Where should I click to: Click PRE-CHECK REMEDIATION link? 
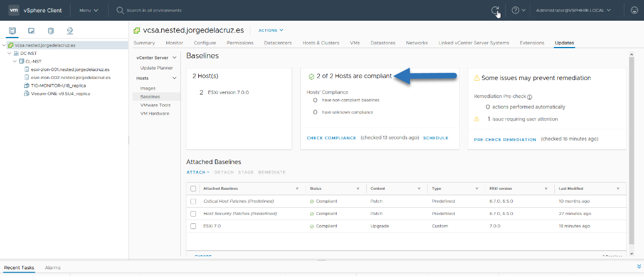point(505,139)
